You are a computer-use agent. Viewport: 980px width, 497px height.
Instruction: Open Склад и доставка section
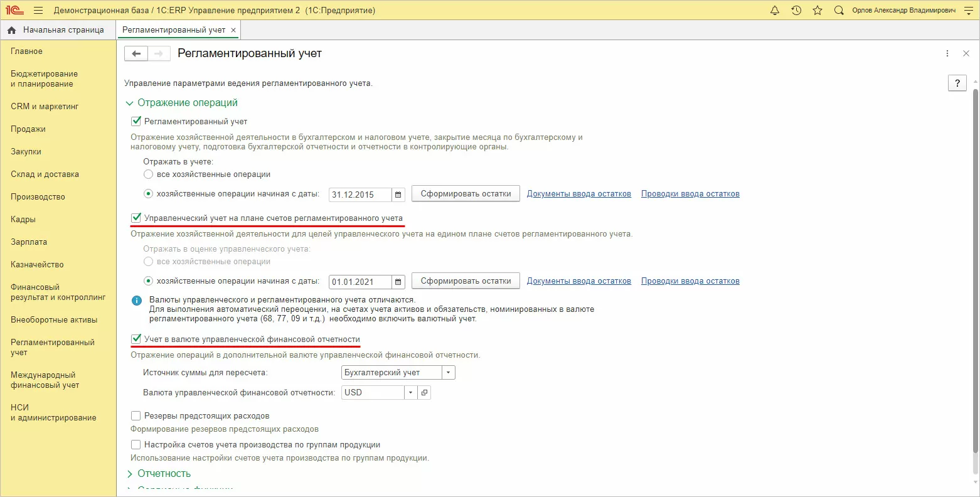click(45, 174)
